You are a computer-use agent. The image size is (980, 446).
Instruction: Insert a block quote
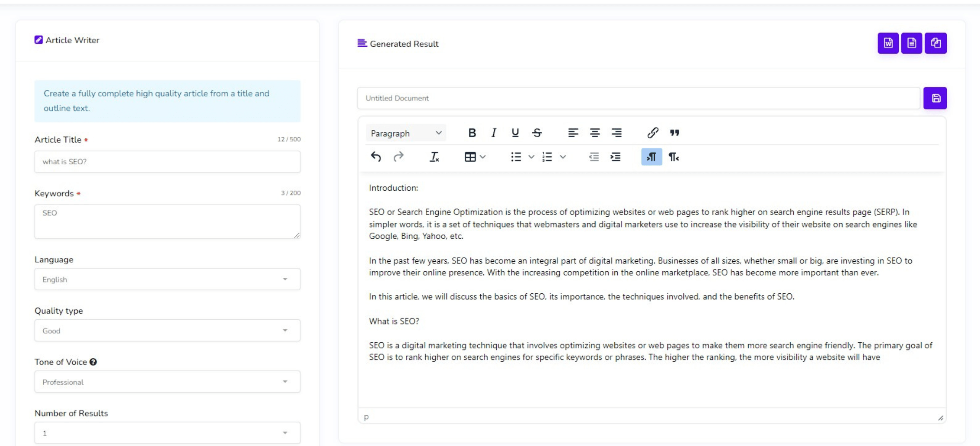pyautogui.click(x=674, y=133)
